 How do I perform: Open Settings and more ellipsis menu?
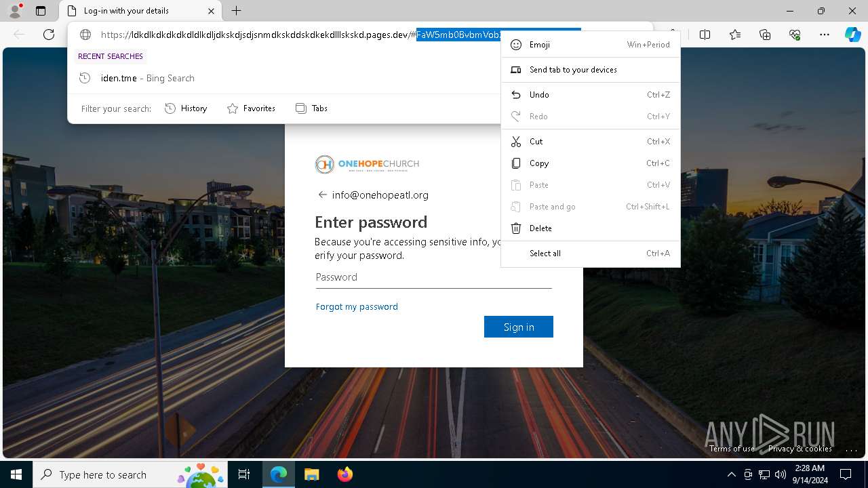825,35
